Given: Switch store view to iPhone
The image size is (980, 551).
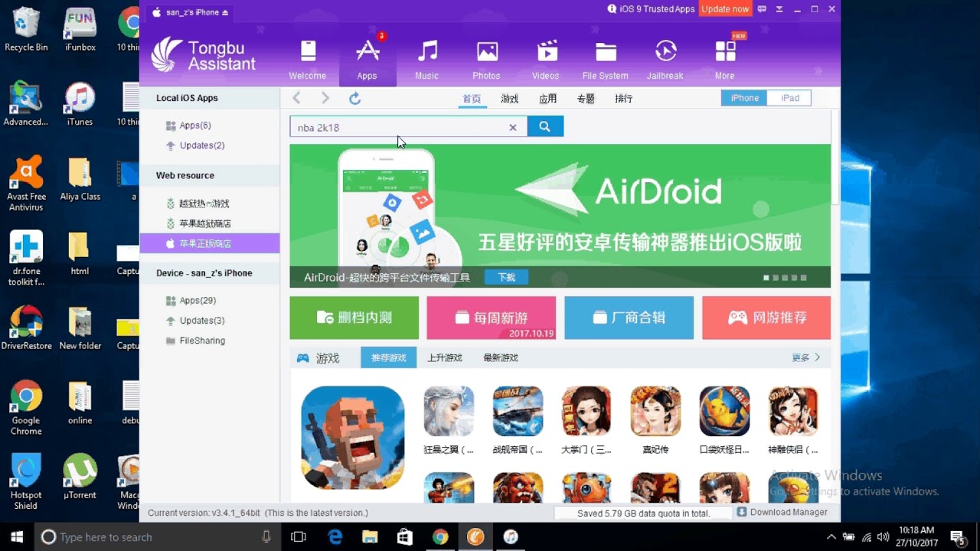Looking at the screenshot, I should pos(744,98).
